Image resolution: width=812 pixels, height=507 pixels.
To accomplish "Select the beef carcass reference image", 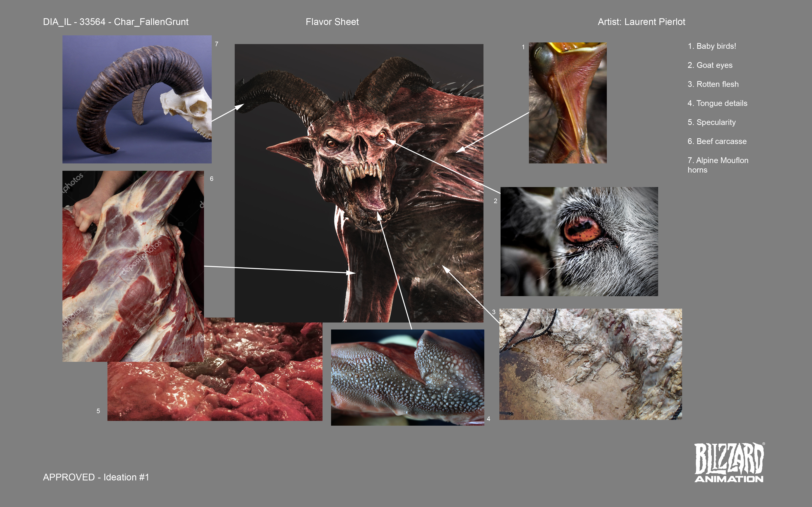I will click(133, 266).
